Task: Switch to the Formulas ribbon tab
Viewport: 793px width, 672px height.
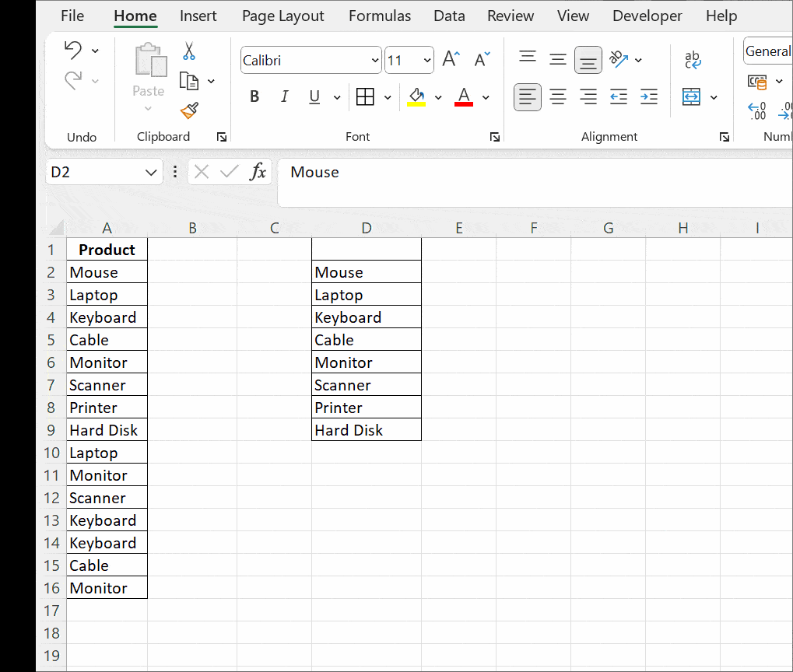Action: 379,16
